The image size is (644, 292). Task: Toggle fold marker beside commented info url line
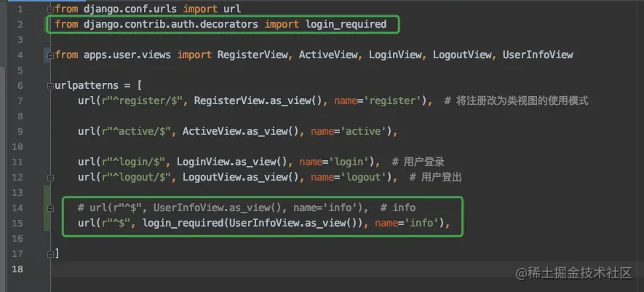(x=50, y=208)
